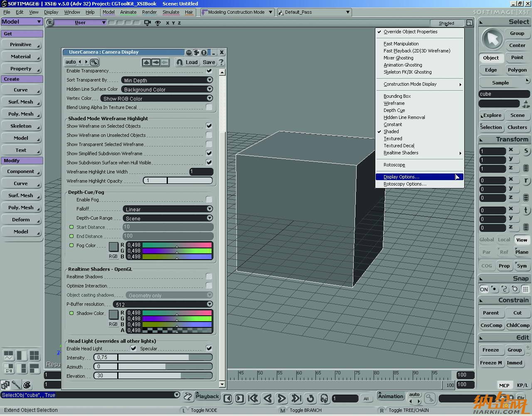The image size is (532, 416).
Task: Open the Render menu
Action: point(149,12)
